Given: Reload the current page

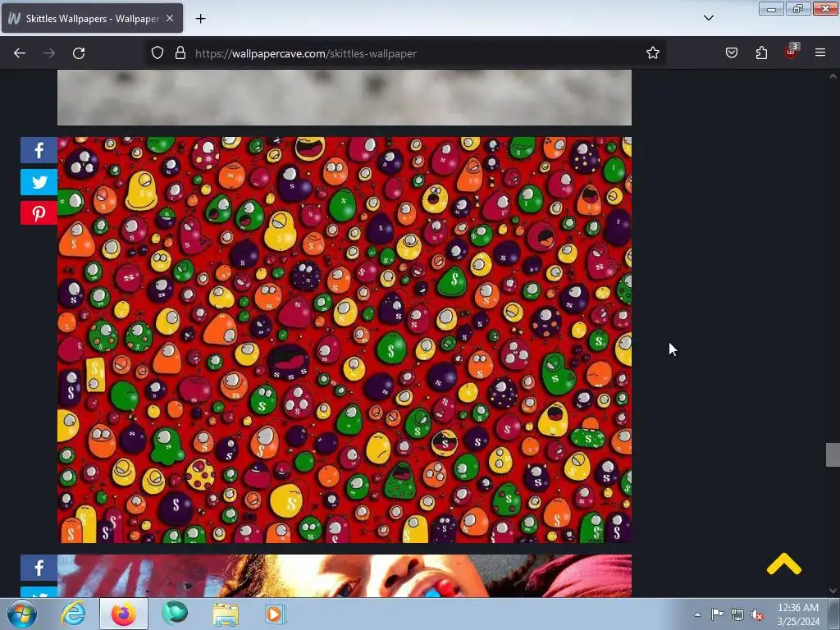Looking at the screenshot, I should point(79,53).
